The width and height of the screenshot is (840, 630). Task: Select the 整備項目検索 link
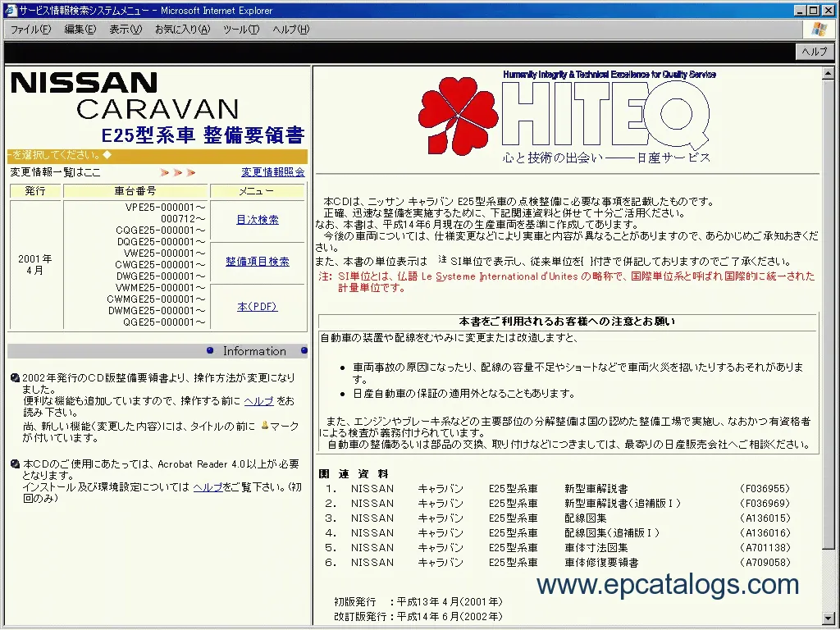click(x=258, y=262)
